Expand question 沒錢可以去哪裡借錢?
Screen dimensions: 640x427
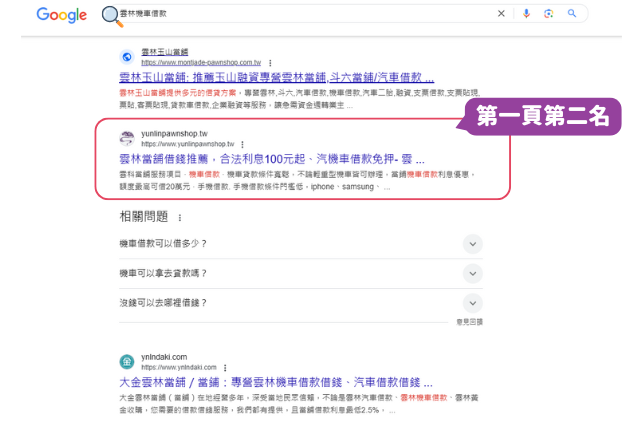301,303
